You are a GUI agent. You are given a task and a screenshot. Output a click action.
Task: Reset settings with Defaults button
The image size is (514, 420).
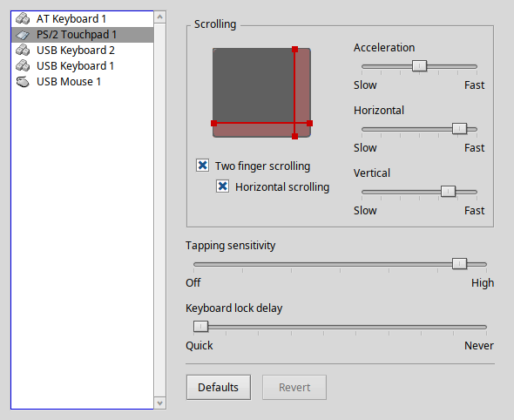coord(219,388)
